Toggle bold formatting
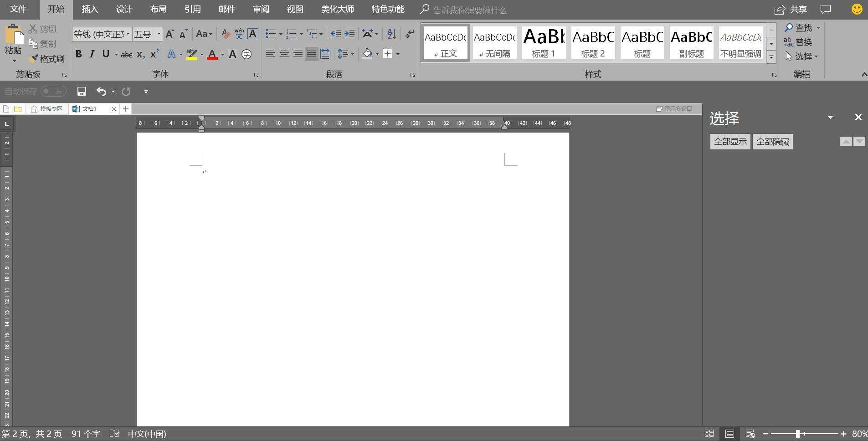The image size is (868, 441). 78,54
